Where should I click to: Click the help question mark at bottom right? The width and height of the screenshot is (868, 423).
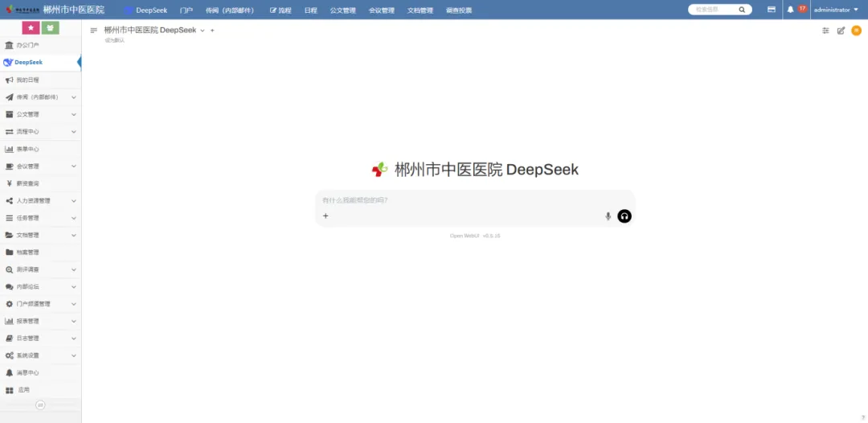coord(863,417)
